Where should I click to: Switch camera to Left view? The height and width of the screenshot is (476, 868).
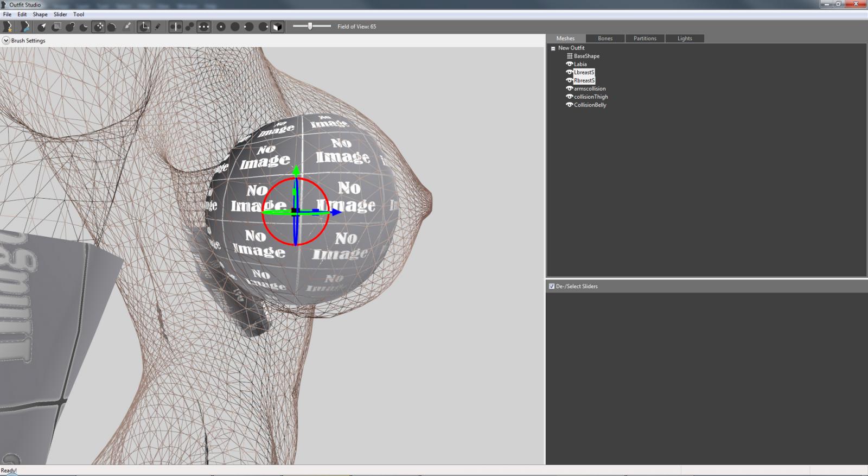click(x=249, y=27)
